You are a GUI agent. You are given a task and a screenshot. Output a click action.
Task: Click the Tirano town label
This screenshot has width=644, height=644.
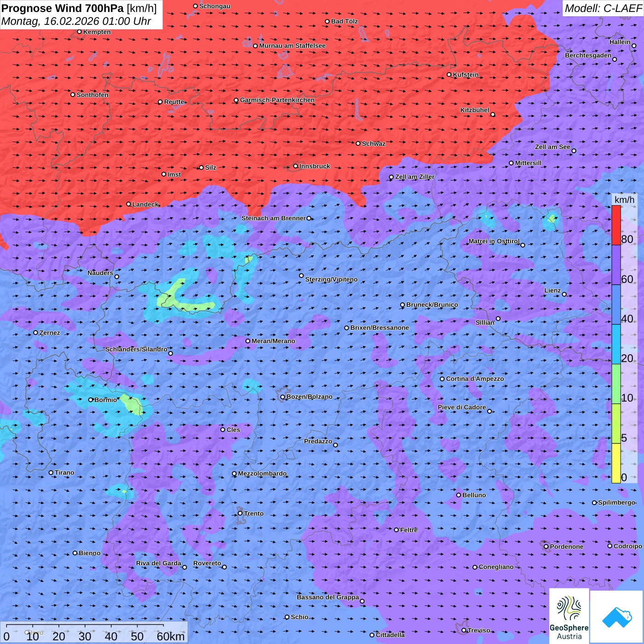click(x=64, y=472)
